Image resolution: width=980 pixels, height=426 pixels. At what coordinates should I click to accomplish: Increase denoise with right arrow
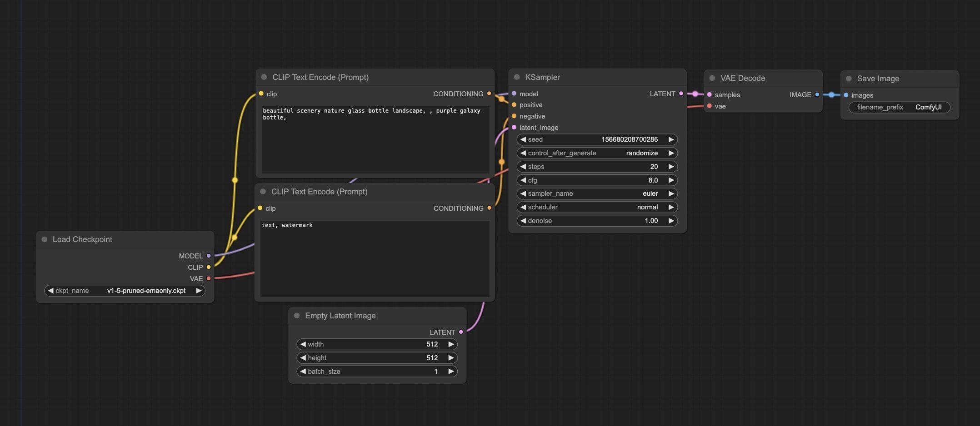click(x=671, y=221)
